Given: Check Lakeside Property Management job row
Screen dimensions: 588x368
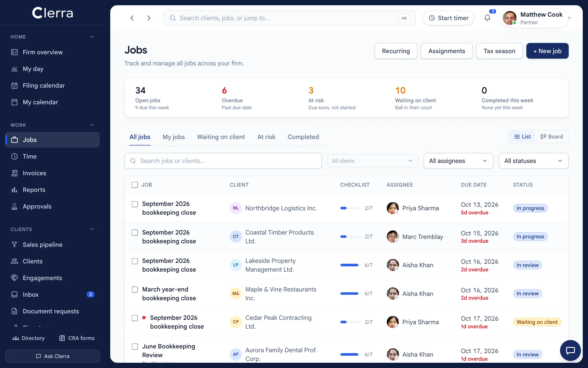Looking at the screenshot, I should click(135, 261).
